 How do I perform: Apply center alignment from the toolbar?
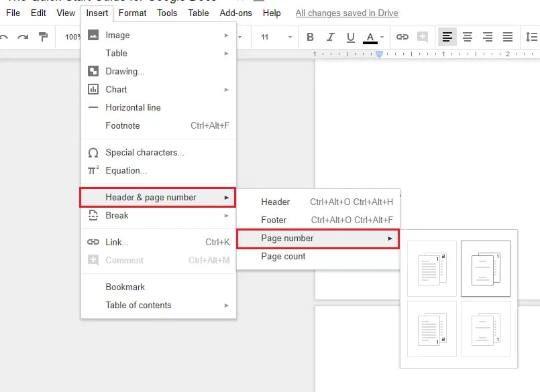467,37
